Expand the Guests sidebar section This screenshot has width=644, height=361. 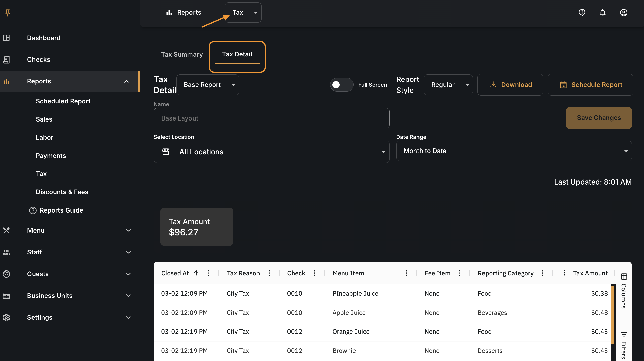tap(128, 274)
